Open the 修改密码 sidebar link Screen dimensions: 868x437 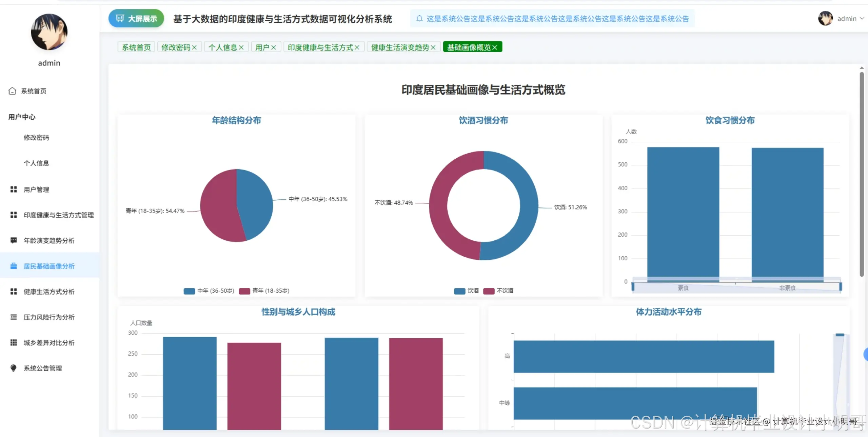[36, 137]
